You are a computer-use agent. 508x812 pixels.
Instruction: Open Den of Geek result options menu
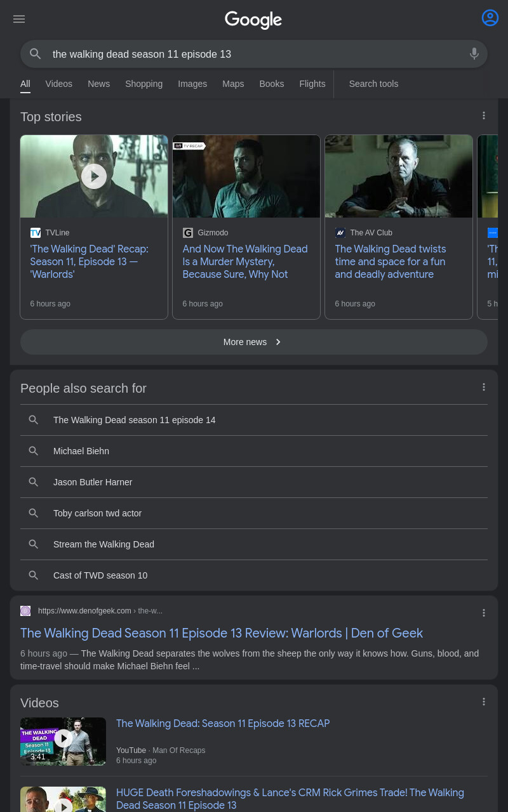click(x=484, y=613)
